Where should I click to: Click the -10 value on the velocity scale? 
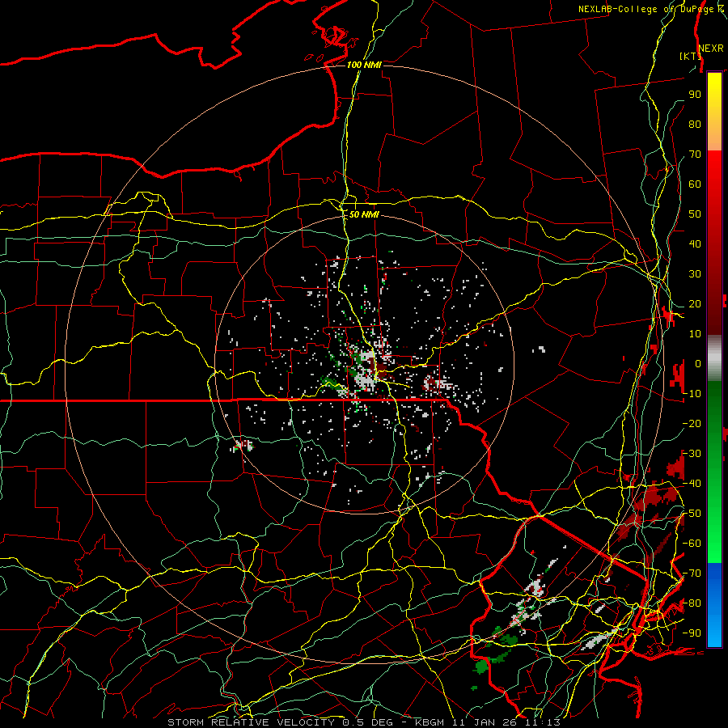pyautogui.click(x=692, y=394)
